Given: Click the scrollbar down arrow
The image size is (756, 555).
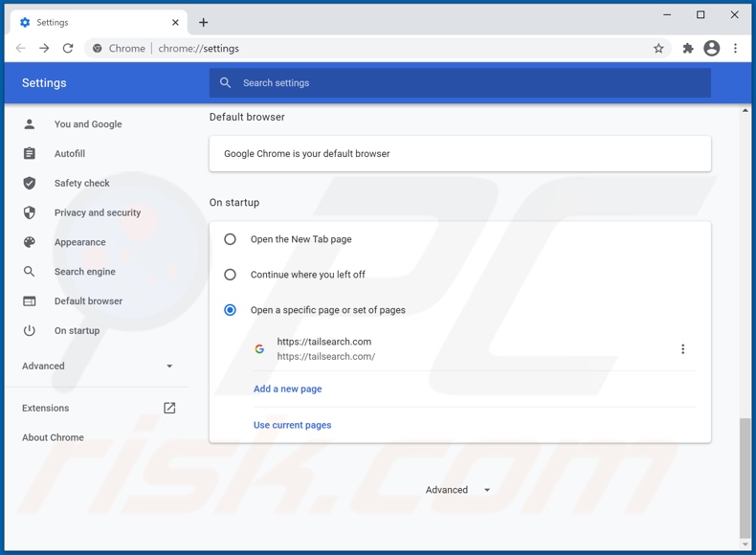Looking at the screenshot, I should click(745, 544).
